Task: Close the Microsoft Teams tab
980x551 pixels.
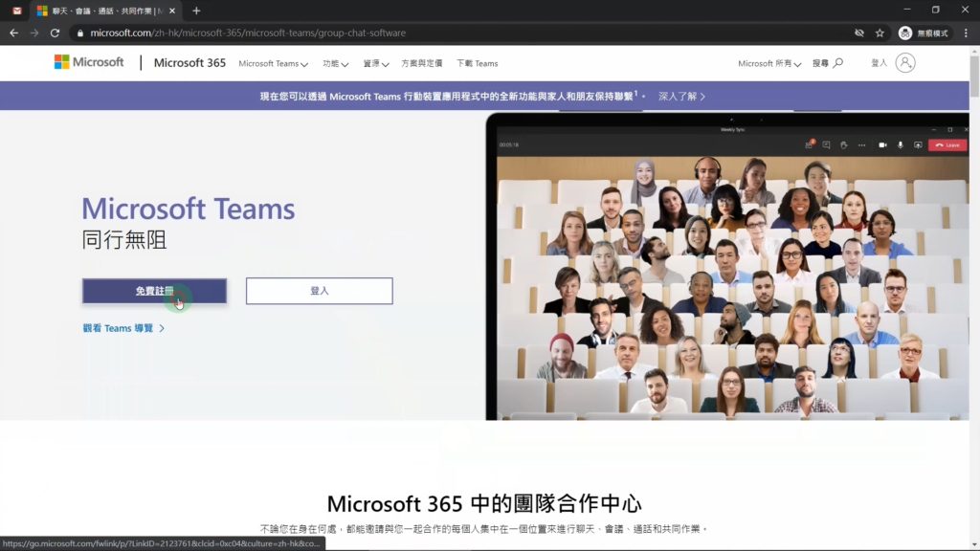Action: pyautogui.click(x=172, y=11)
